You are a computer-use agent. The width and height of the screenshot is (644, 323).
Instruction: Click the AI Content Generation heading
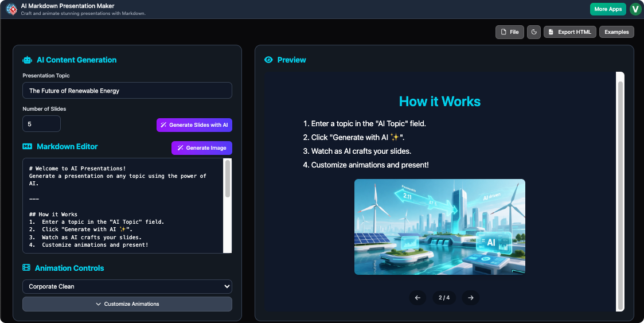[76, 60]
